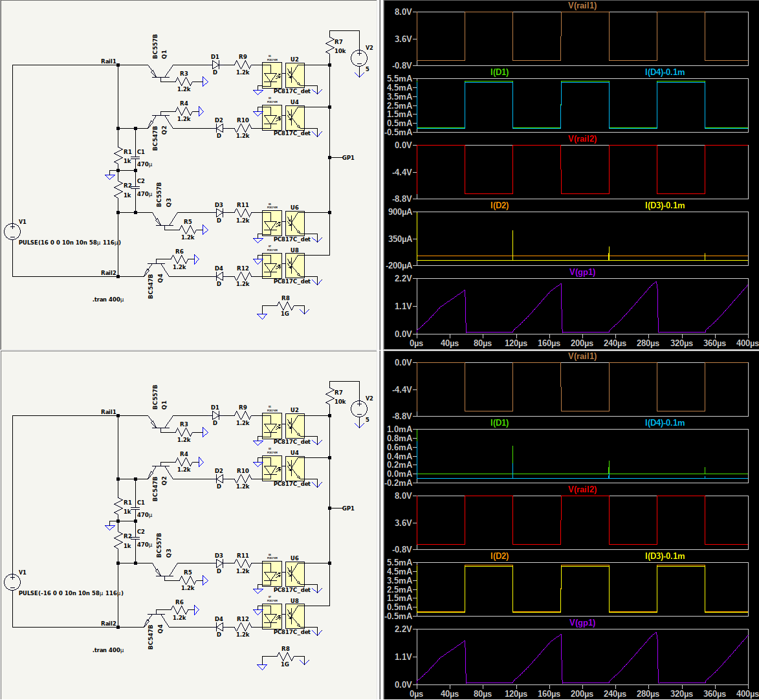This screenshot has width=759, height=700.
Task: Click the PULSE(-16 ...) value in bottom schematic
Action: 71,593
